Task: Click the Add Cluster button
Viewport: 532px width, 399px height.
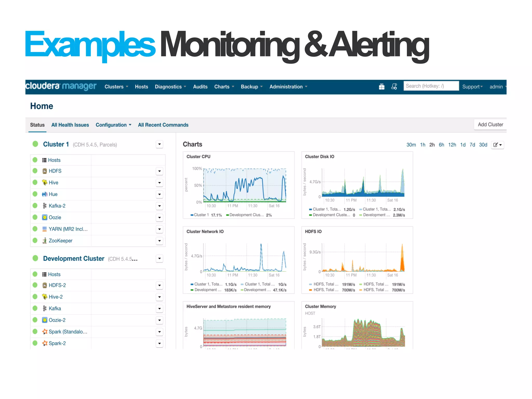Action: click(490, 124)
